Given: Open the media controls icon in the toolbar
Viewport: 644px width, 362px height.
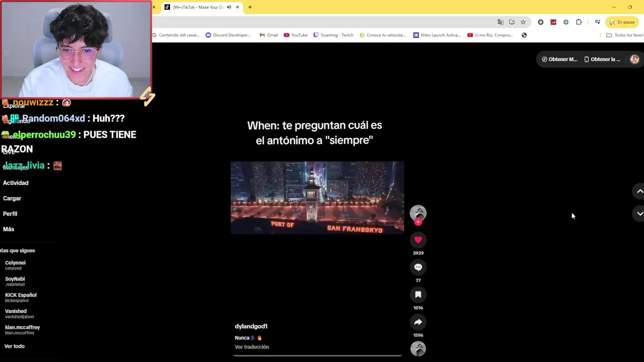Looking at the screenshot, I should click(597, 22).
